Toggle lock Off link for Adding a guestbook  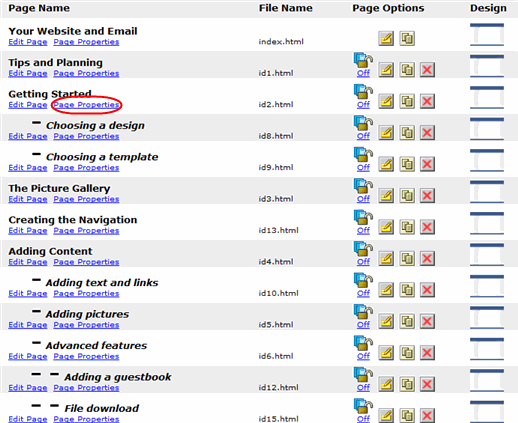[363, 387]
